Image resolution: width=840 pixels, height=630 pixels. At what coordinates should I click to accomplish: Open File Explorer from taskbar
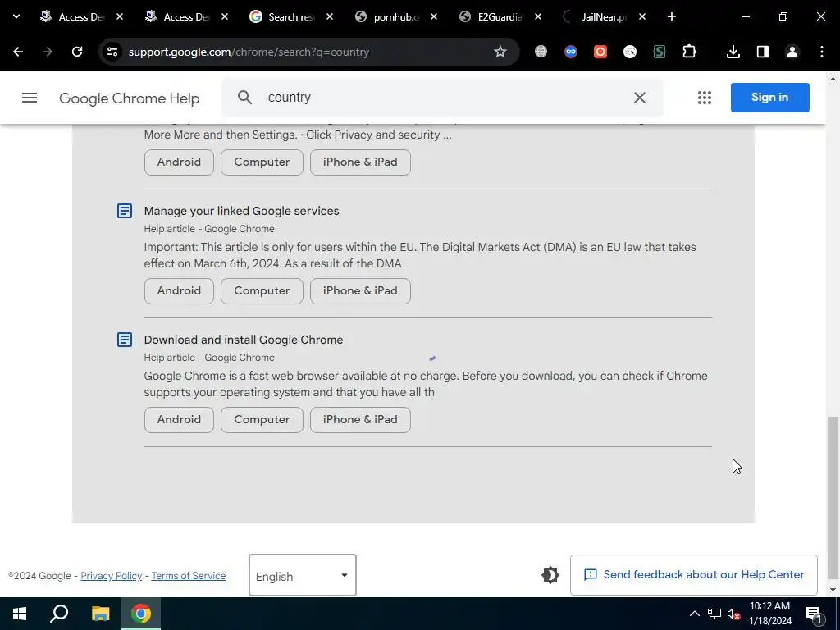point(100,614)
